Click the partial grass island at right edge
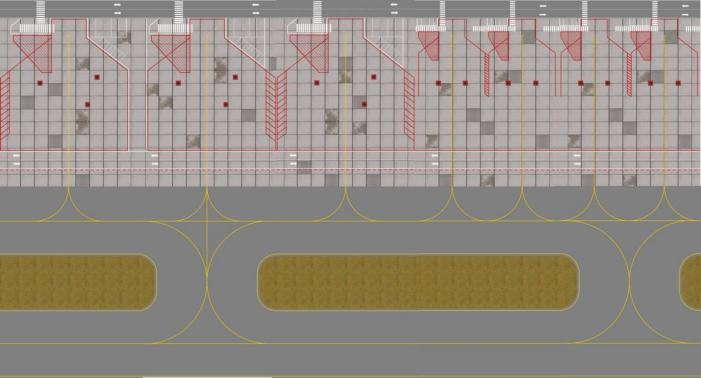Screen dimensions: 701x378 click(x=690, y=282)
